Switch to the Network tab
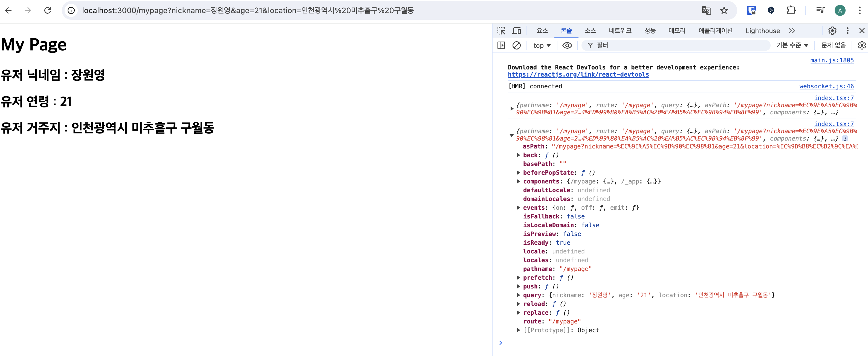 tap(620, 31)
